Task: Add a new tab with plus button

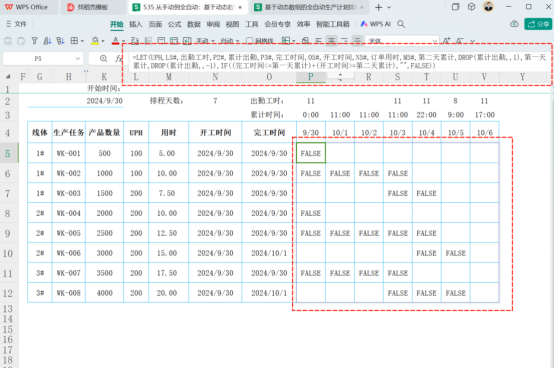Action: (378, 7)
